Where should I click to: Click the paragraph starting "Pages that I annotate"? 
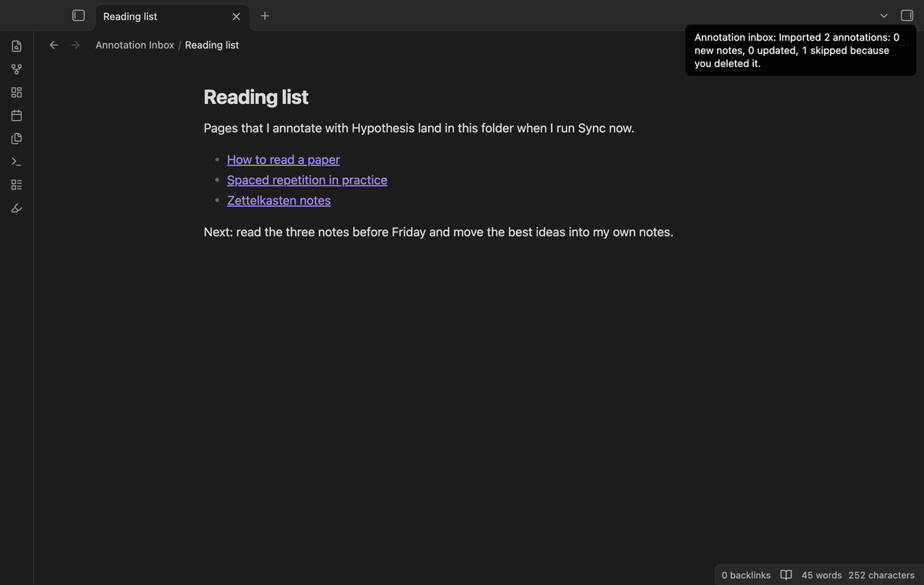click(x=419, y=128)
